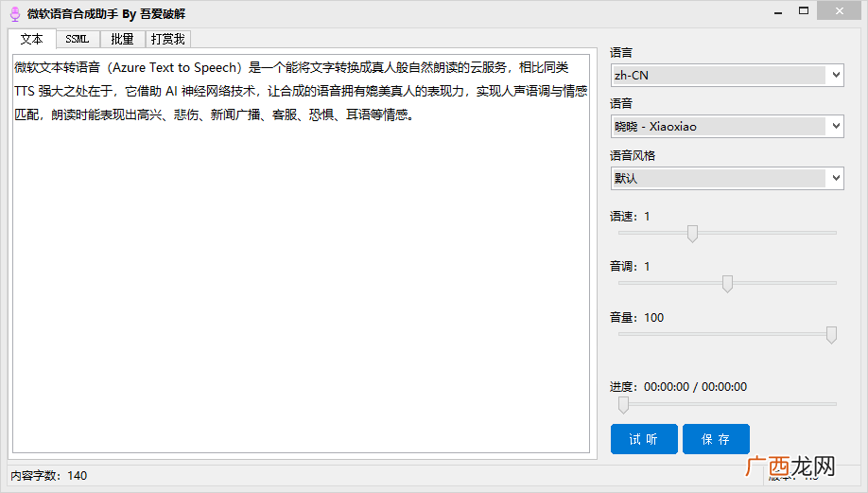Preview audio with the 试听 button
This screenshot has width=868, height=493.
pos(644,439)
